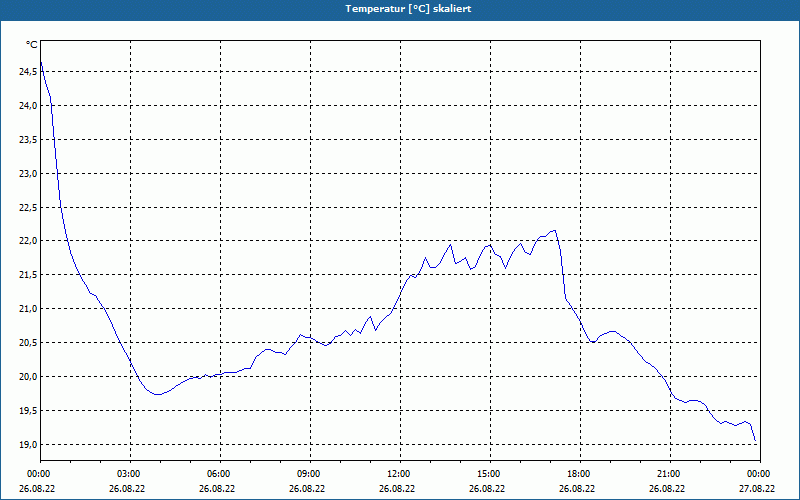Click the °C unit label on the axis
This screenshot has width=800, height=500.
pos(31,45)
